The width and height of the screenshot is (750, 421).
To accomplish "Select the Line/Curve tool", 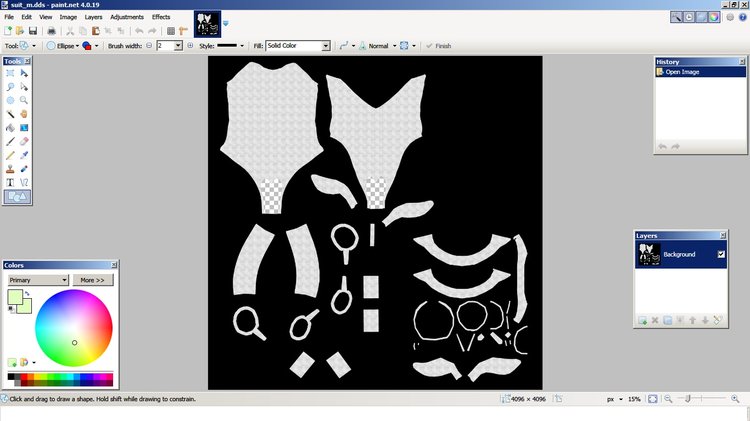I will [x=24, y=183].
